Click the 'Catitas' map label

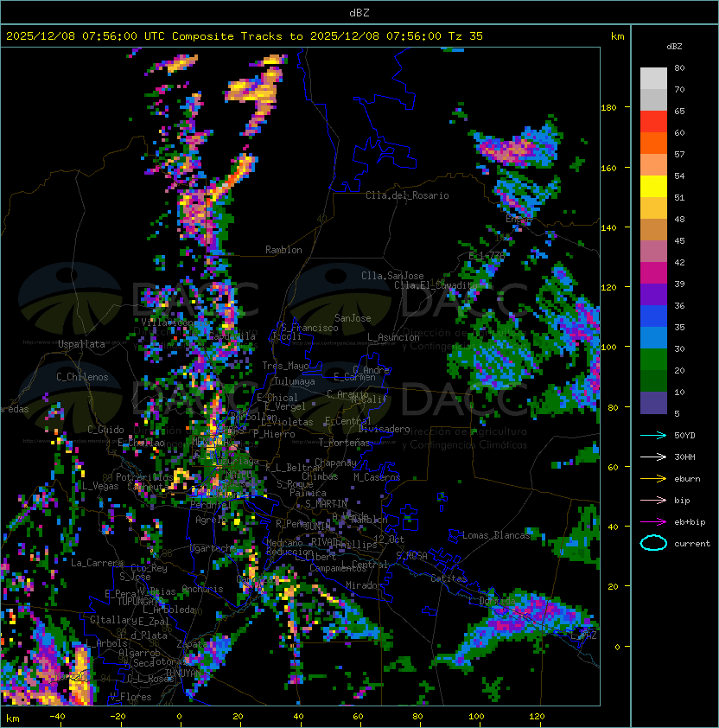pos(449,578)
